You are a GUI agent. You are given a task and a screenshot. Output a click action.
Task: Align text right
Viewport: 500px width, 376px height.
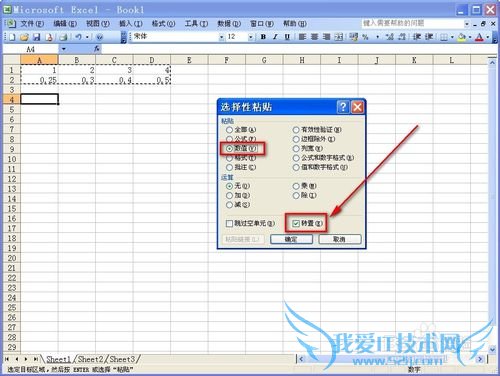(x=326, y=37)
